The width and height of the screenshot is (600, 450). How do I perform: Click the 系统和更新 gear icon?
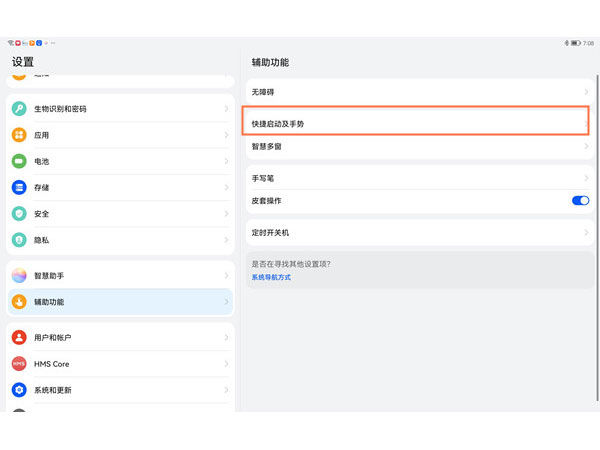[x=19, y=390]
